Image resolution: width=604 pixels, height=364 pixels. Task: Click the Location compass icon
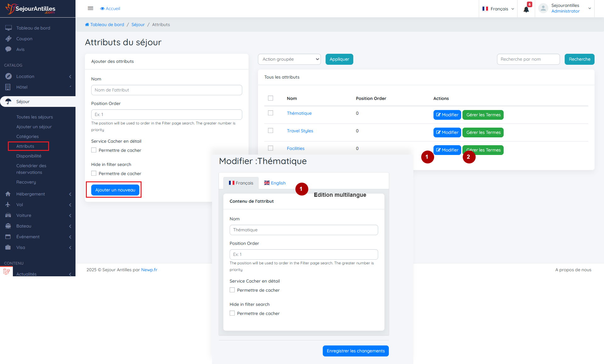(8, 76)
